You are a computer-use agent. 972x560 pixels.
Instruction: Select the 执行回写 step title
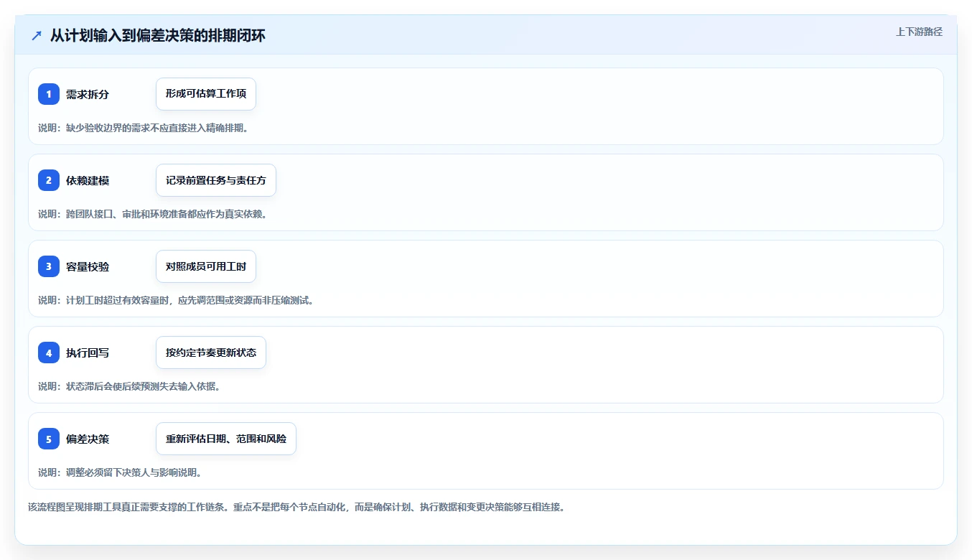coord(88,353)
